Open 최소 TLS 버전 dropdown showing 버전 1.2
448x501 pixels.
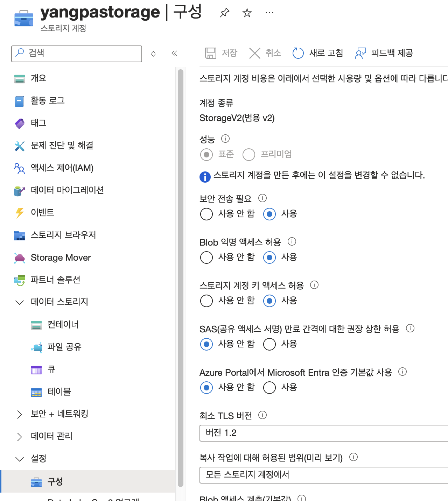[324, 433]
